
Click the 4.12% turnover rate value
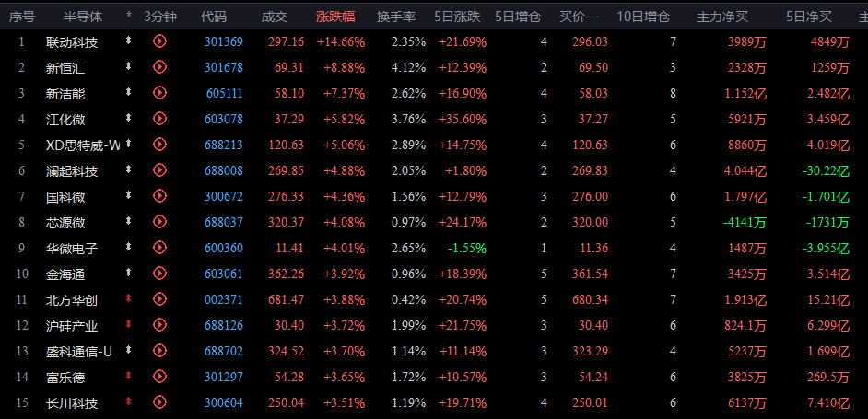coord(408,68)
